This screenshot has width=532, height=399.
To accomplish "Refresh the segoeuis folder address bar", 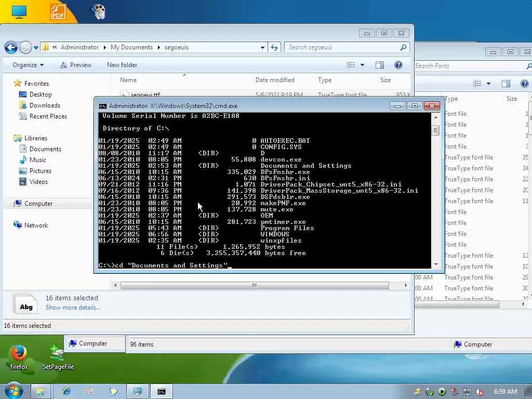I will click(x=274, y=47).
